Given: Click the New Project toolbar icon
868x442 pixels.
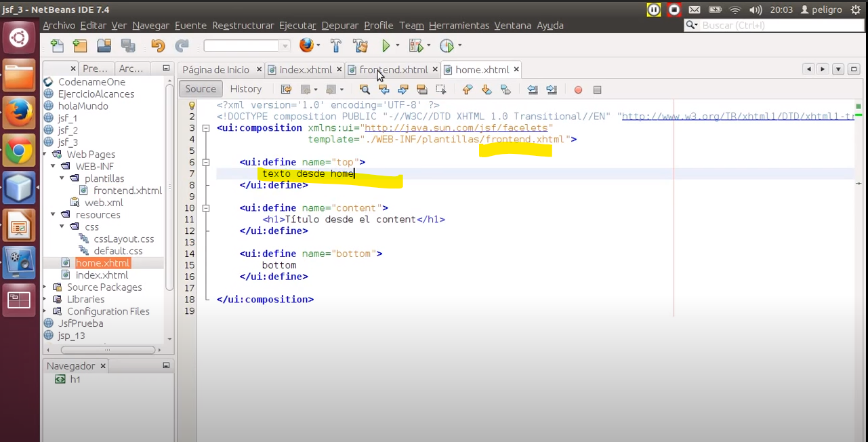Looking at the screenshot, I should pos(80,46).
